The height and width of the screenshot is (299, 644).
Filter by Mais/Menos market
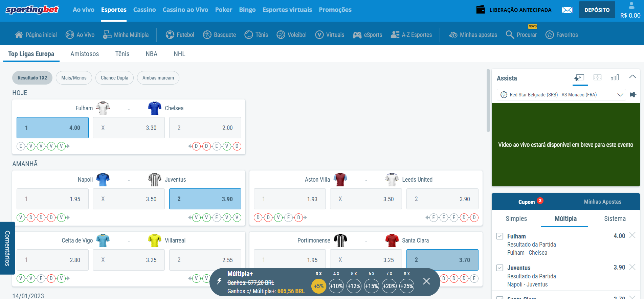pyautogui.click(x=74, y=78)
